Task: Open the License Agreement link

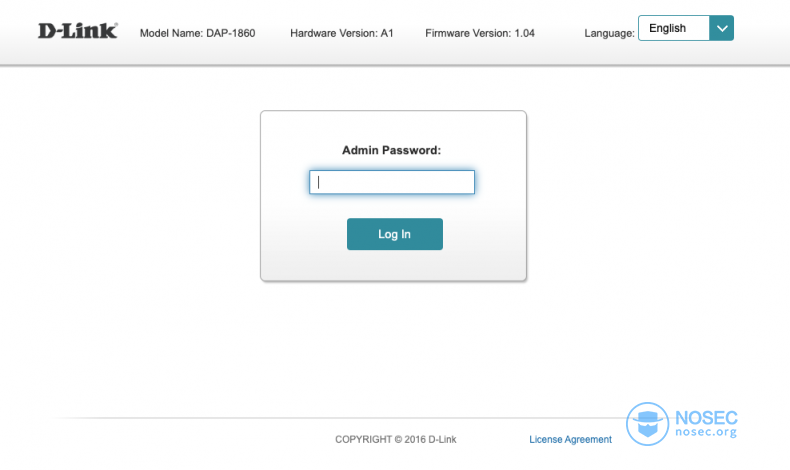Action: 570,439
